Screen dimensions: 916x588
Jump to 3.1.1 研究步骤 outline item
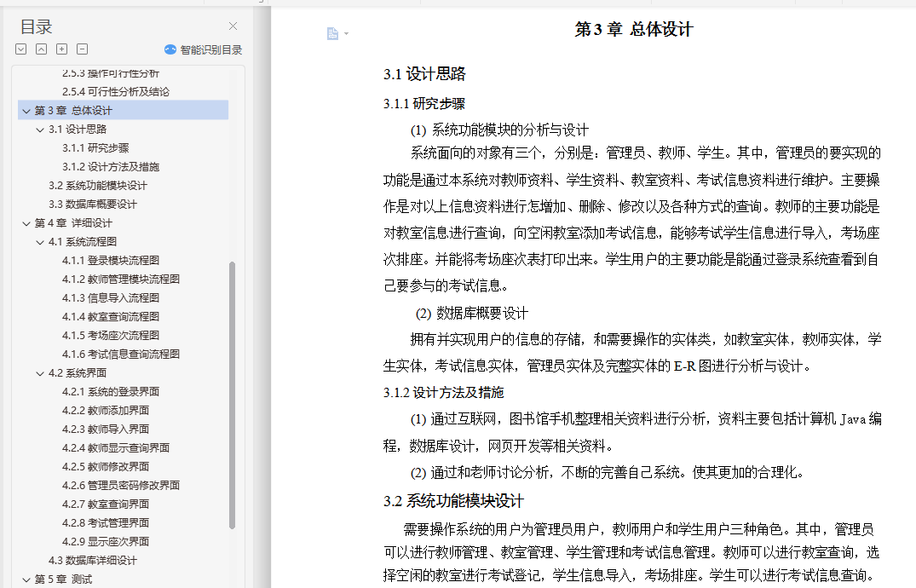[x=95, y=148]
